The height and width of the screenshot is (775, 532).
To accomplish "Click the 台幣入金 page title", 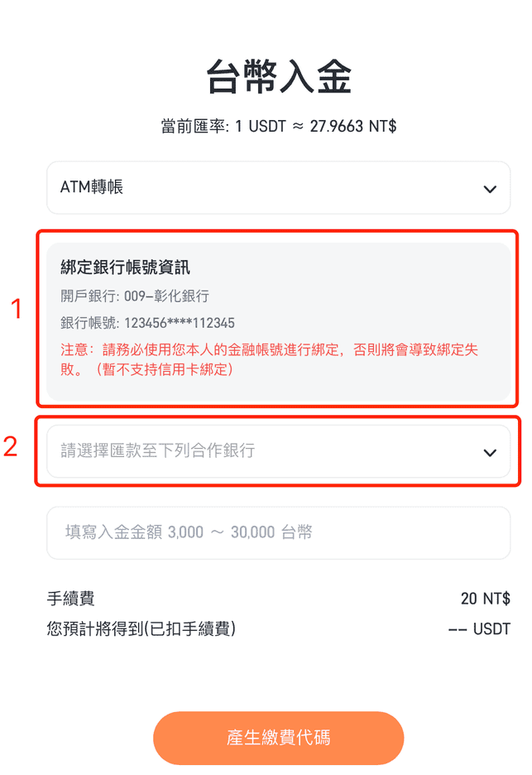I will click(279, 77).
